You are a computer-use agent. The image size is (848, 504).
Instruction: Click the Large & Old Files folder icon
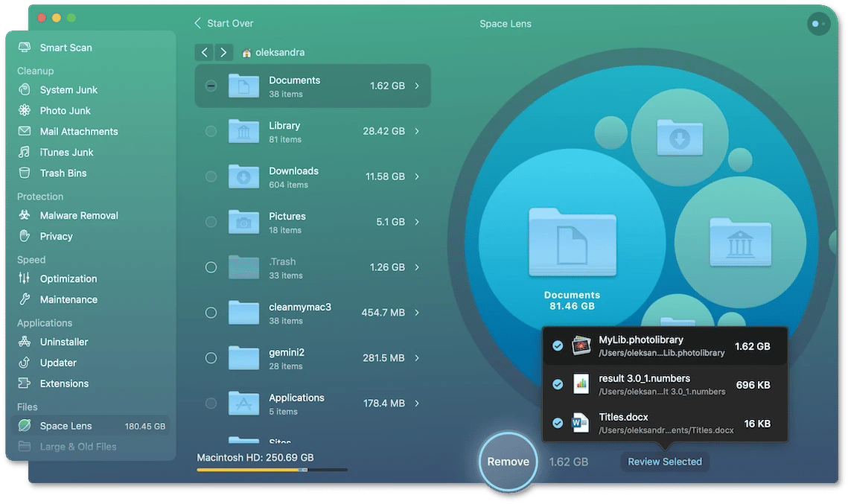pyautogui.click(x=25, y=446)
